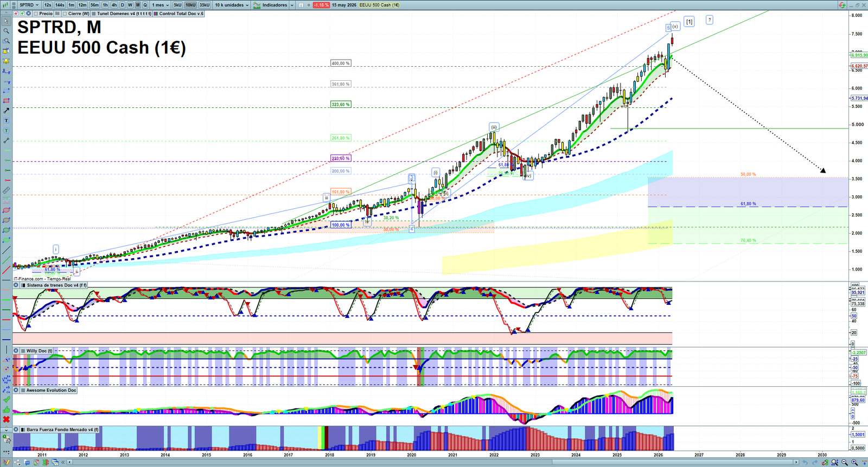This screenshot has width=868, height=467.
Task: Click the [1] wave count label
Action: [689, 22]
